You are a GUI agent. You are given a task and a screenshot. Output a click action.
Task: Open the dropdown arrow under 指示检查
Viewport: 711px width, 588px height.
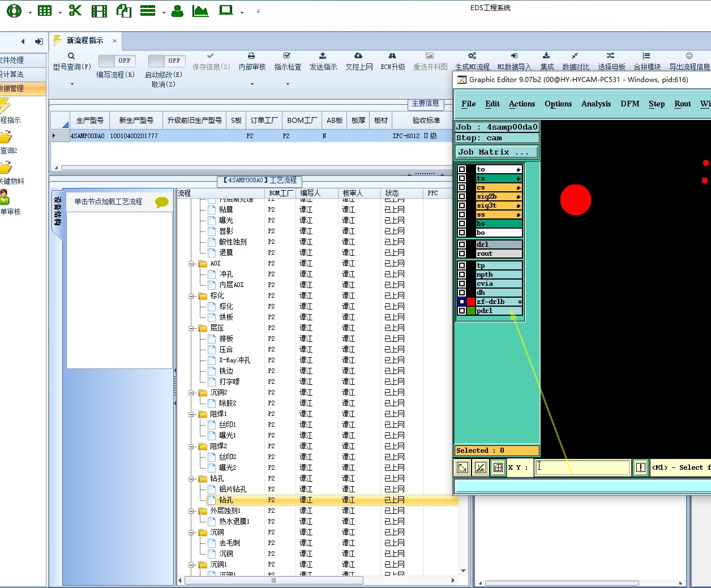click(x=288, y=84)
